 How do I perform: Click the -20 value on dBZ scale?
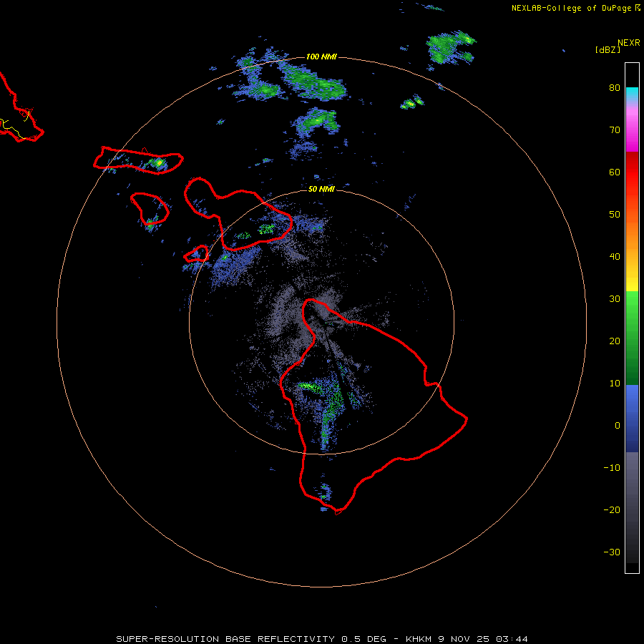pyautogui.click(x=612, y=510)
